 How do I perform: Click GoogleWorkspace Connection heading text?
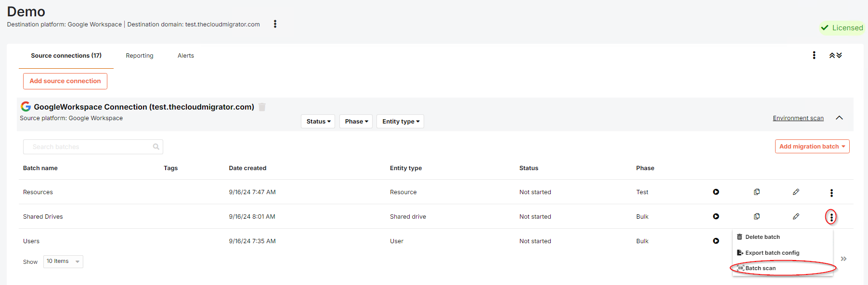coord(144,107)
